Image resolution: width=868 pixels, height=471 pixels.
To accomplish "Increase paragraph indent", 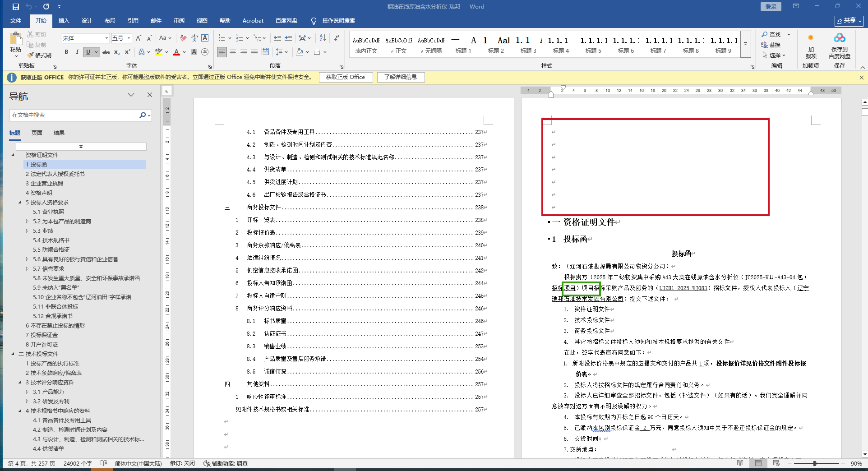I will point(288,38).
